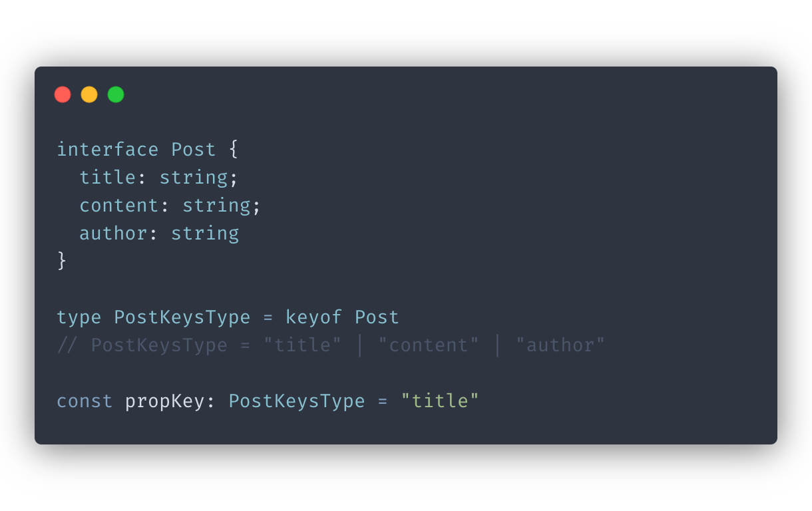This screenshot has width=812, height=511.
Task: Click the 'const' keyword
Action: [x=85, y=401]
